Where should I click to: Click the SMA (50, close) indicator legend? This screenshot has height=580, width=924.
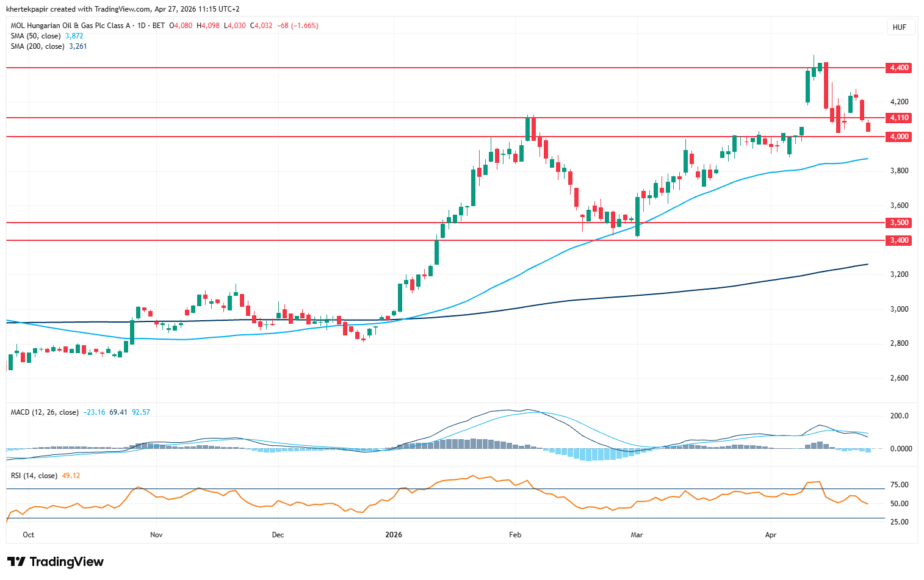coord(35,36)
